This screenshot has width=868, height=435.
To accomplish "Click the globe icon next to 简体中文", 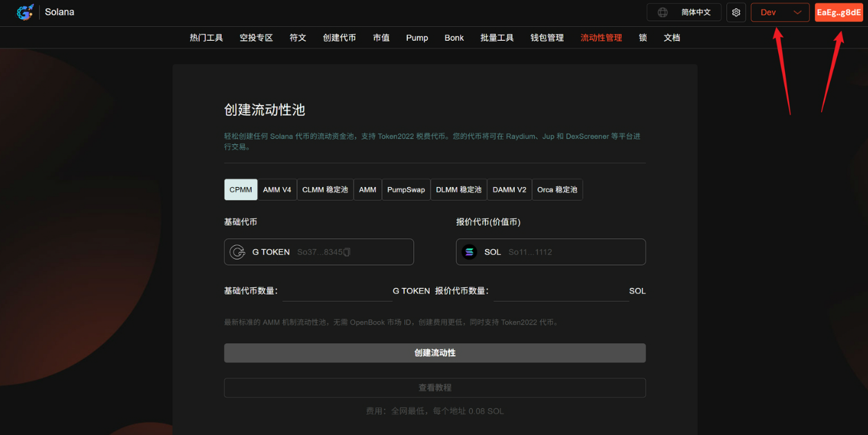I will 662,12.
